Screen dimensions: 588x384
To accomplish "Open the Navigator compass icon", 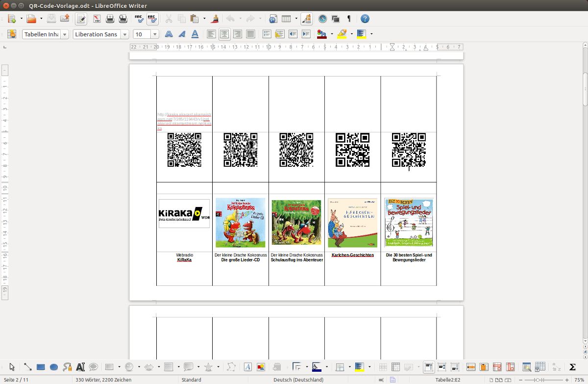I will (x=322, y=19).
